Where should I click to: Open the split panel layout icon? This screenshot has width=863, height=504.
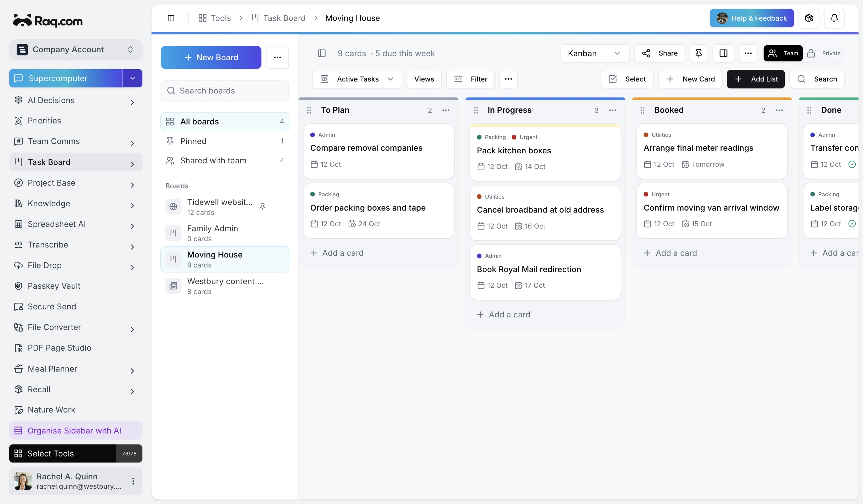(x=723, y=53)
